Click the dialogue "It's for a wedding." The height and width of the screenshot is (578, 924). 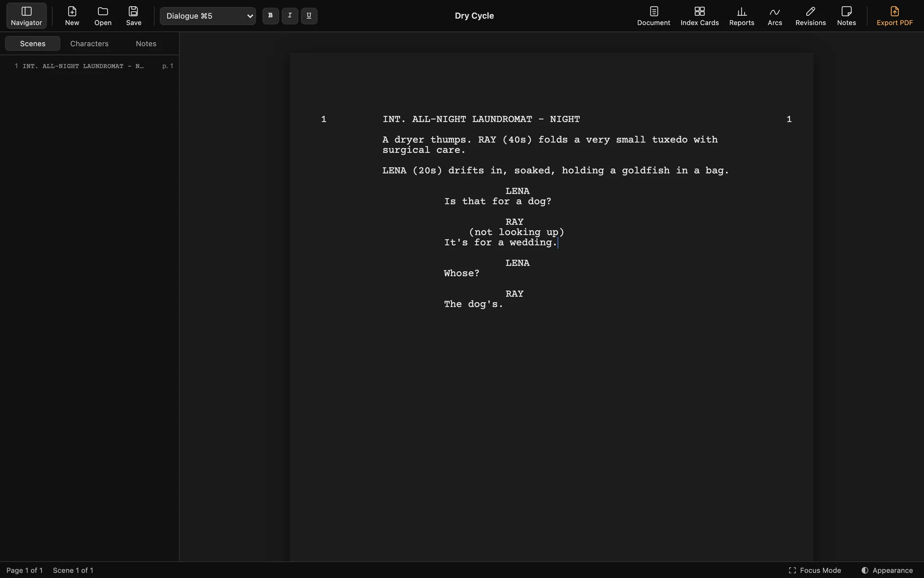[501, 243]
